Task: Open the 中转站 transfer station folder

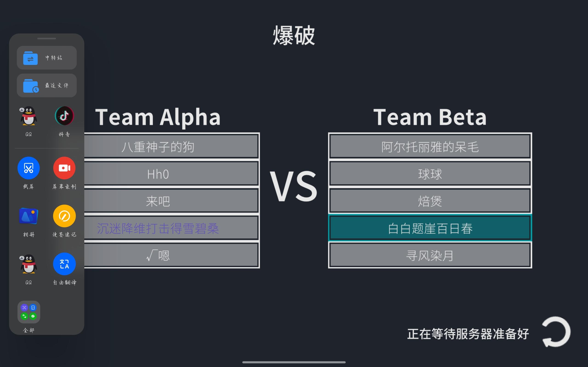Action: tap(47, 58)
